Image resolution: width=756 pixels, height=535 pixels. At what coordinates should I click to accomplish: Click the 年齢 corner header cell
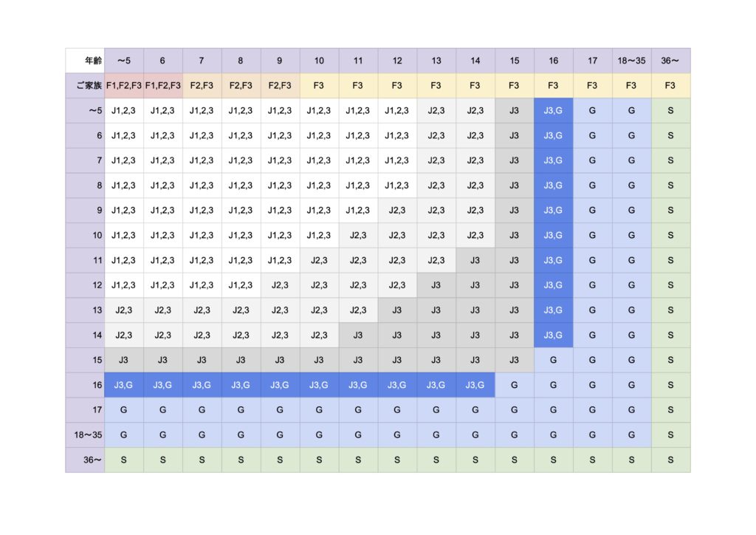tap(85, 61)
